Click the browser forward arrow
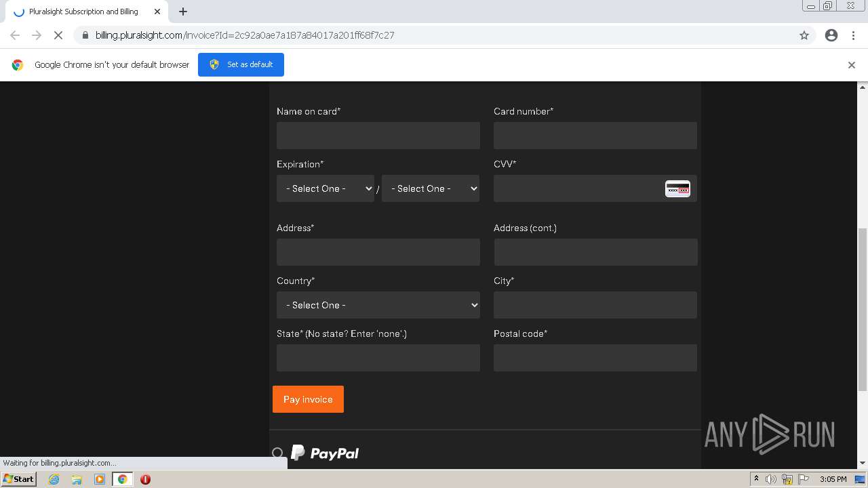The height and width of the screenshot is (488, 868). point(37,35)
